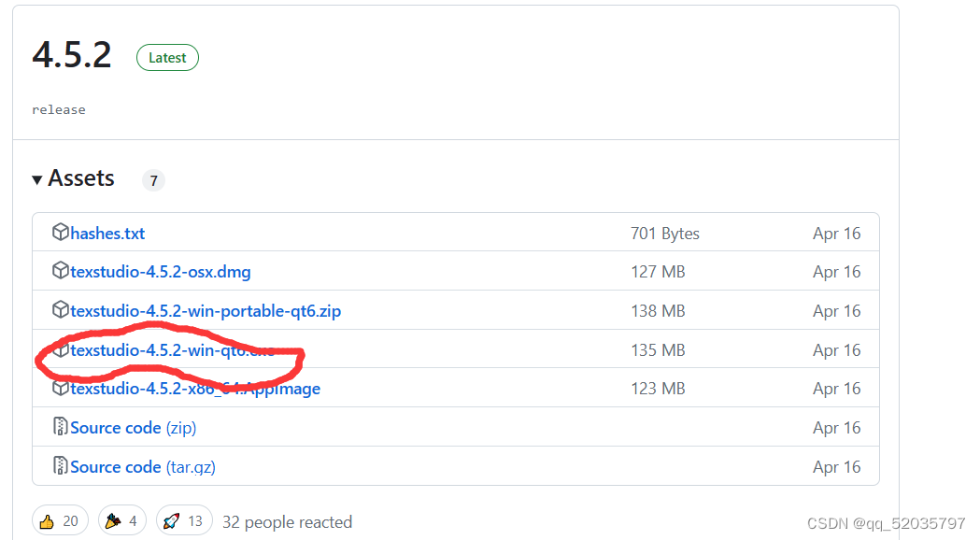Download texstudio-4.5.2-win-portable-qt6.zip
Screen dimensions: 980x540
pyautogui.click(x=206, y=310)
